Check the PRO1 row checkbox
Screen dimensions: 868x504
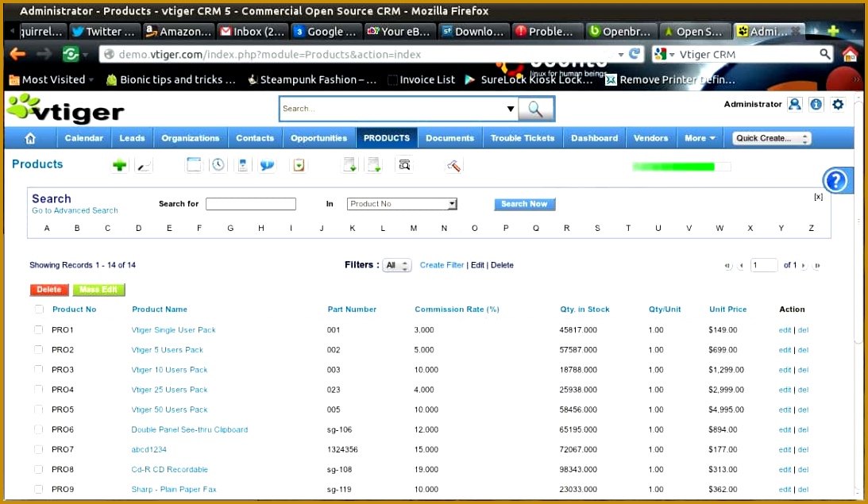38,329
